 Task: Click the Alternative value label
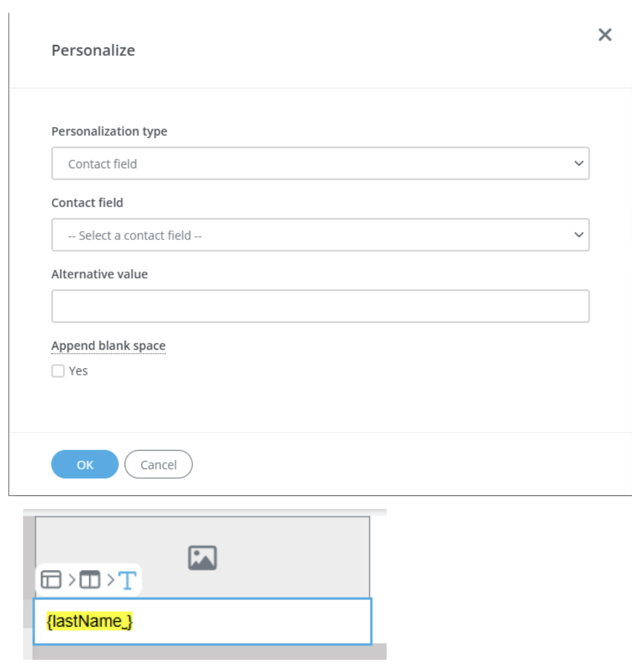[x=100, y=274]
